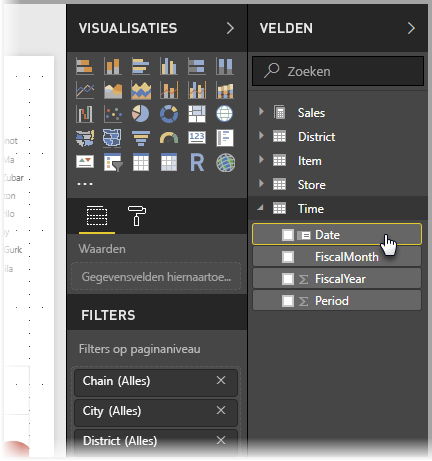Open the Chain (Alles) filter card
Screen dimensions: 432x461
(x=156, y=382)
